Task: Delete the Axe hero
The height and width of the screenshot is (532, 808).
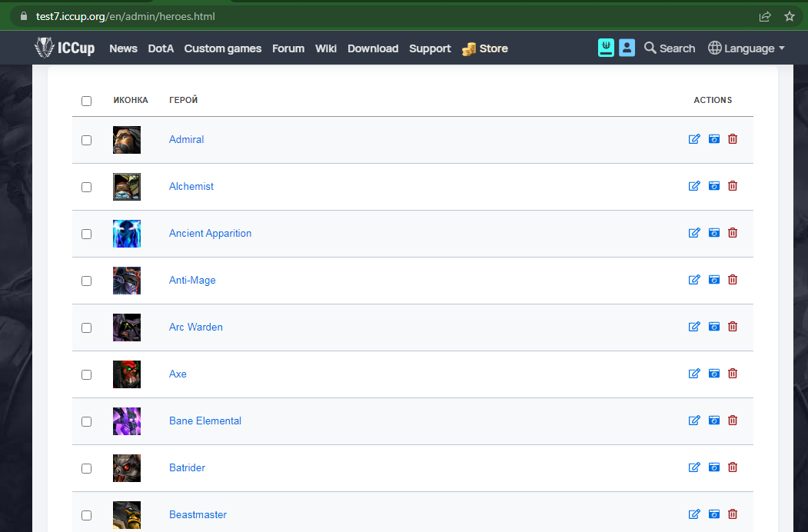Action: pyautogui.click(x=732, y=374)
